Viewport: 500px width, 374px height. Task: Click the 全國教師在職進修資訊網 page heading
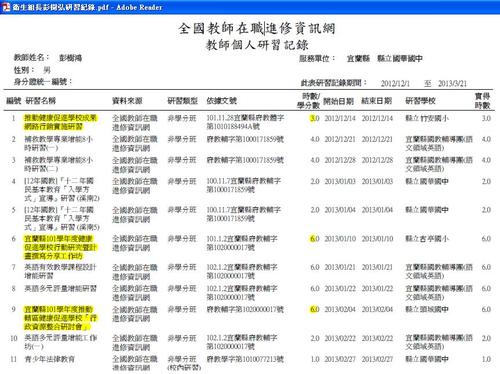coord(257,28)
